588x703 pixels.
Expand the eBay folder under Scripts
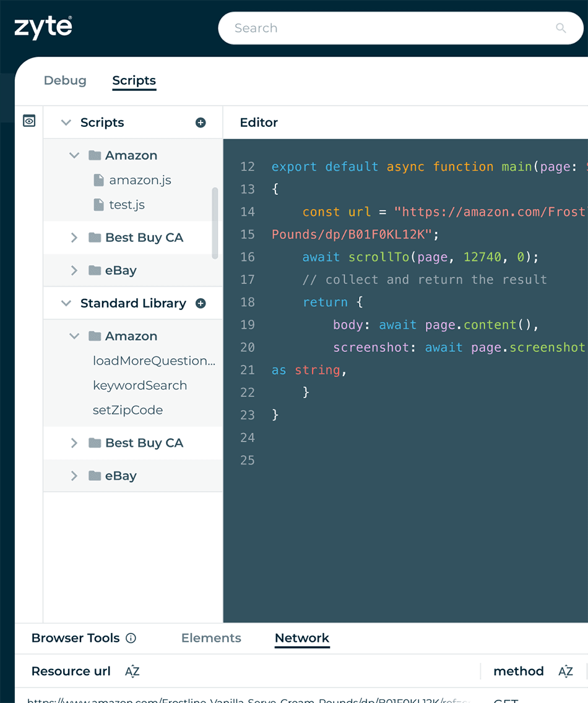(74, 270)
